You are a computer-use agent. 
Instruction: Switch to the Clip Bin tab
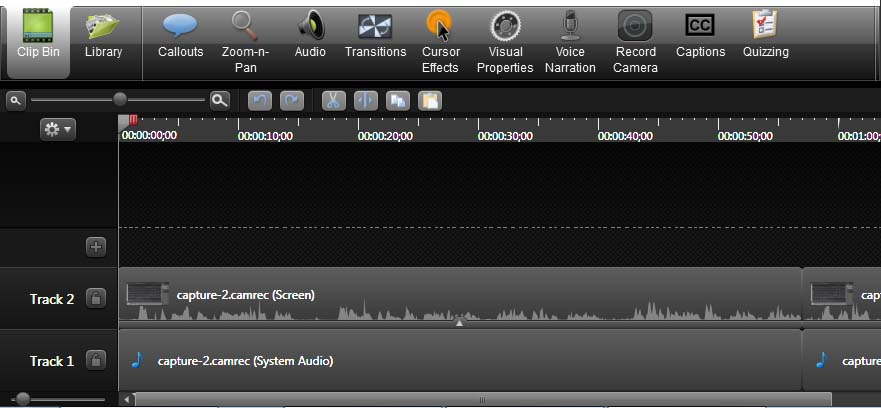coord(38,38)
